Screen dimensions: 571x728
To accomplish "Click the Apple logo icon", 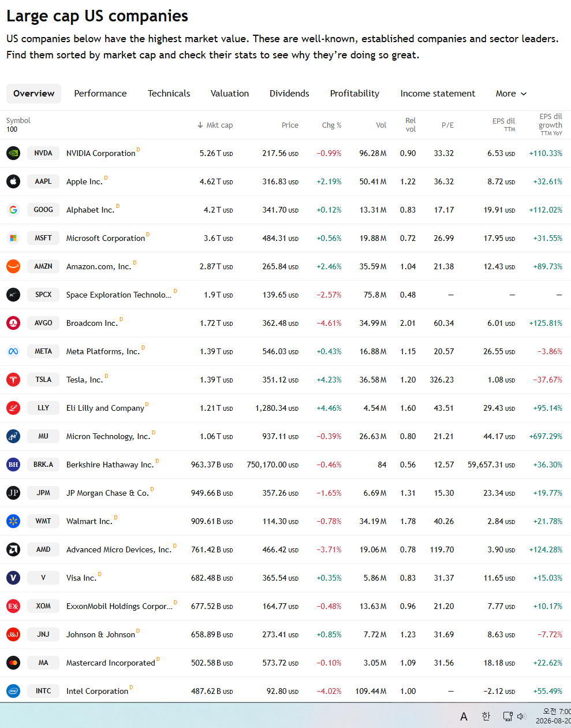I will coord(13,181).
